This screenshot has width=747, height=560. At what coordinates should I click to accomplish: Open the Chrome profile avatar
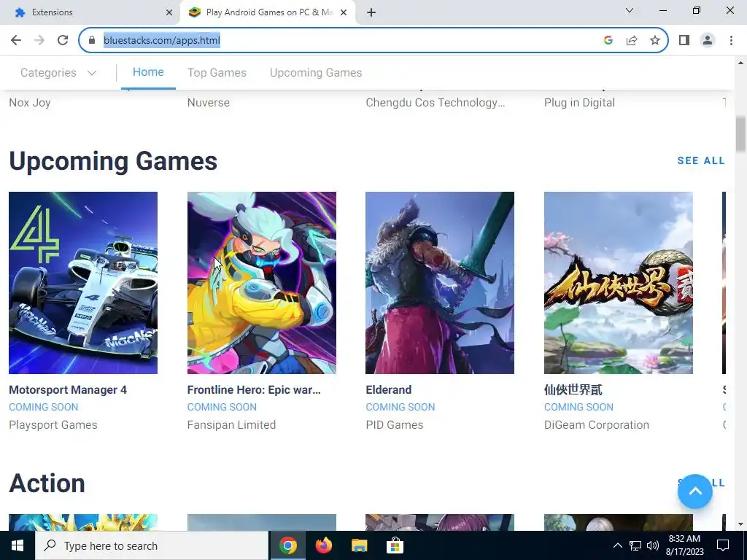coord(708,41)
